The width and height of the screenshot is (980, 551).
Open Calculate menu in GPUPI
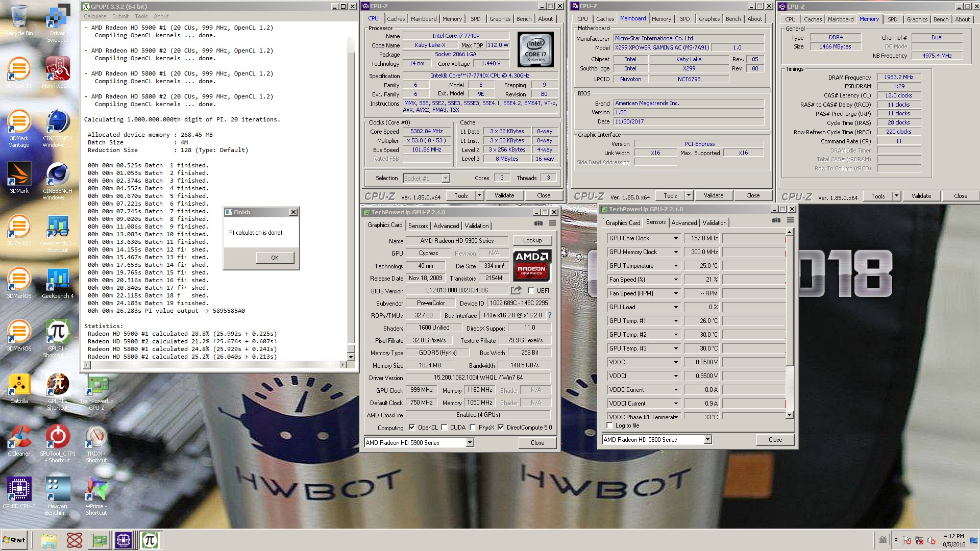point(95,16)
